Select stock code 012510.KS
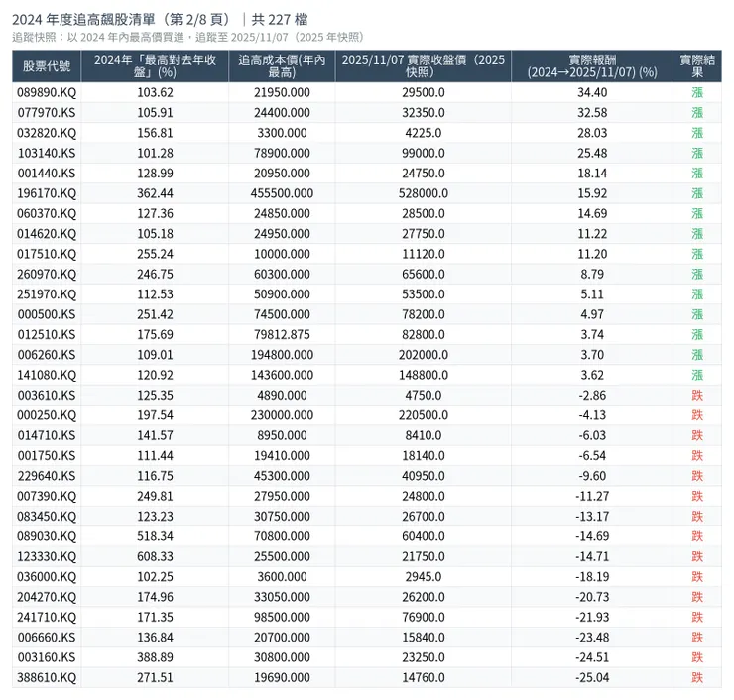734x700 pixels. [47, 334]
